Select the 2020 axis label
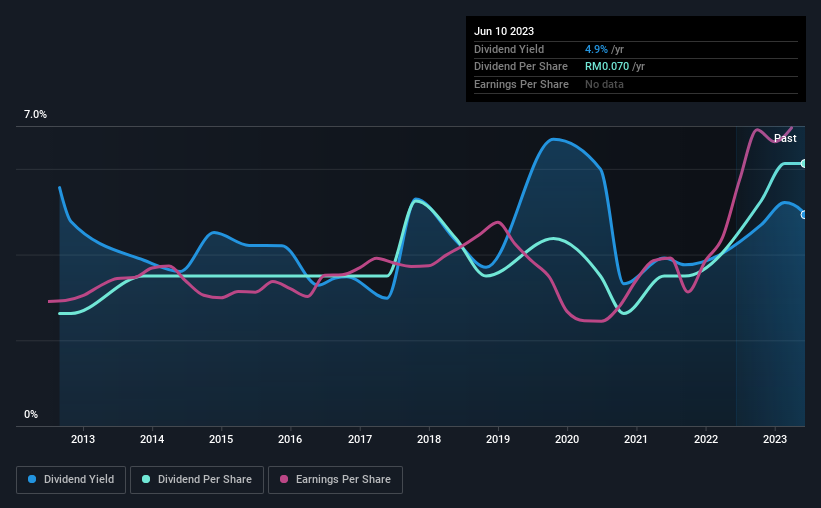821x508 pixels. (x=567, y=439)
